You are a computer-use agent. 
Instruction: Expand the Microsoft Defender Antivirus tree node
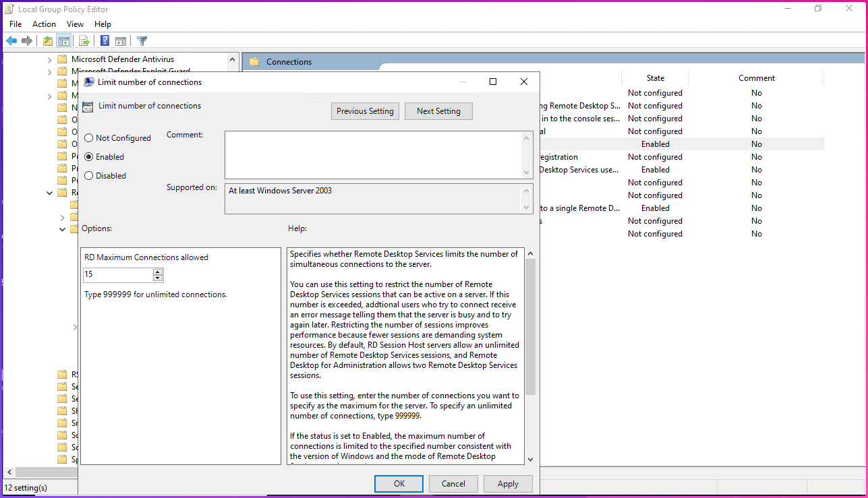click(x=50, y=59)
